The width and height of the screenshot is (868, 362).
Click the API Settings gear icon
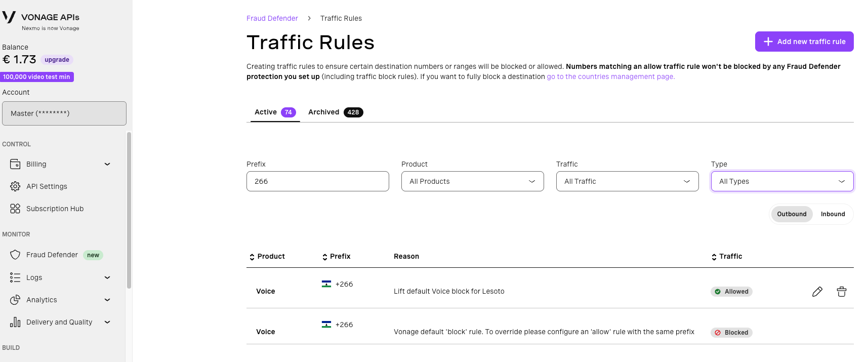click(15, 186)
